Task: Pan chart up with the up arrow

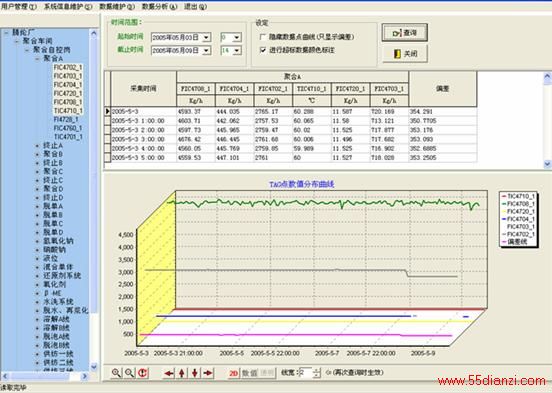Action: point(182,373)
